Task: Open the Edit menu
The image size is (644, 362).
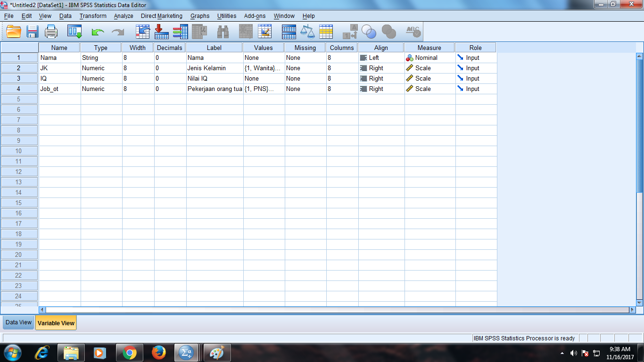Action: click(x=27, y=16)
